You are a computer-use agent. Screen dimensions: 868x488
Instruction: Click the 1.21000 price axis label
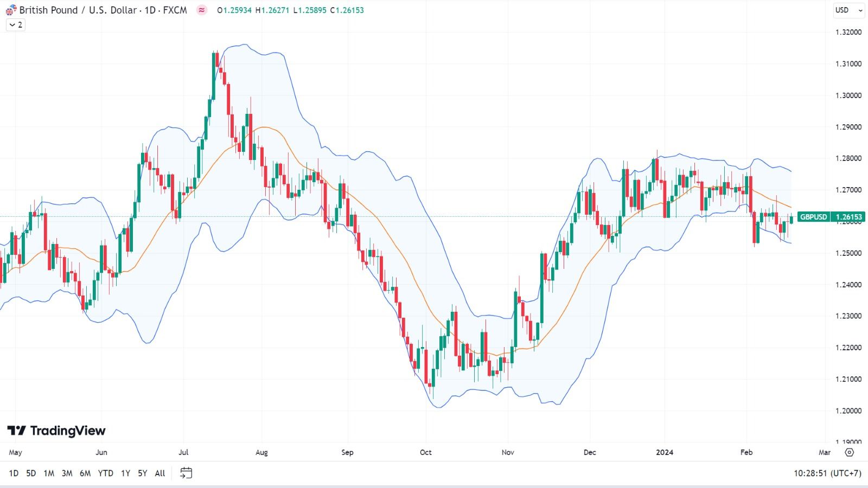[848, 379]
